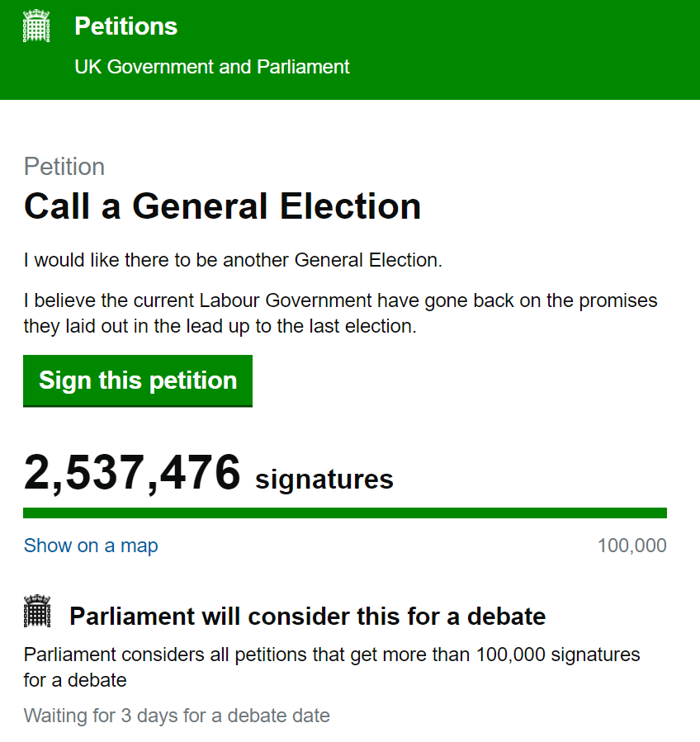
Task: Click the word signatures beside the count
Action: click(324, 479)
